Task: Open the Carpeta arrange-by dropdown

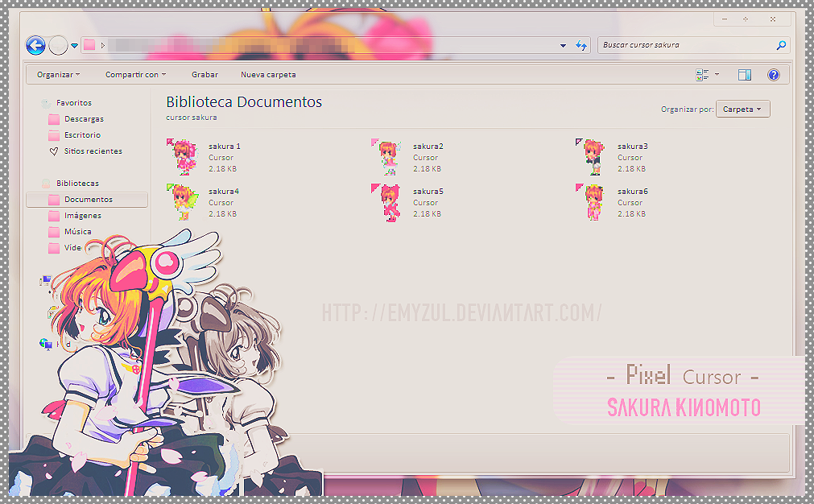Action: (x=742, y=109)
